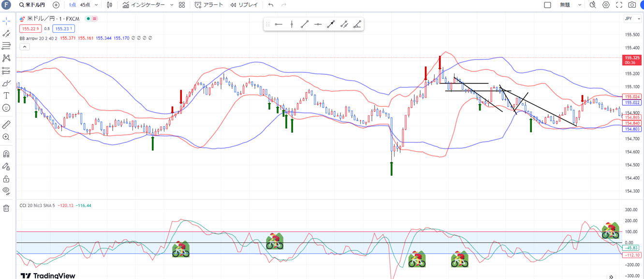This screenshot has height=279, width=644.
Task: Click the candlestick chart type icon
Action: pos(110,5)
